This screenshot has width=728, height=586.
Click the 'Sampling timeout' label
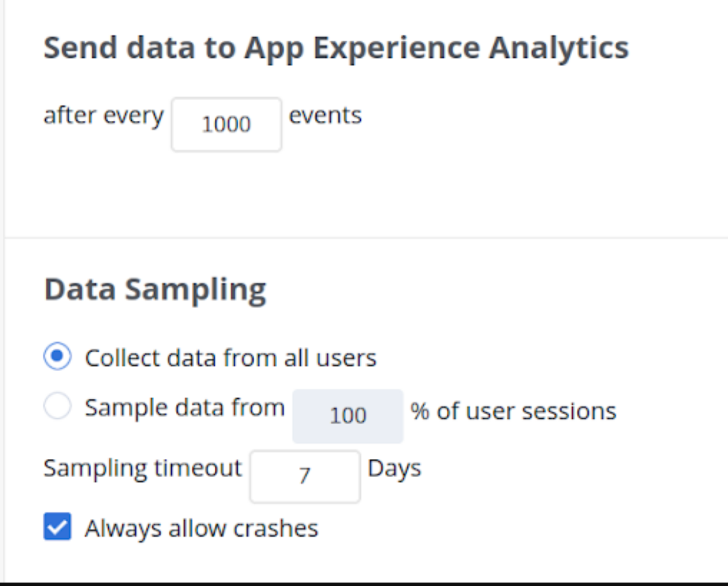point(143,468)
